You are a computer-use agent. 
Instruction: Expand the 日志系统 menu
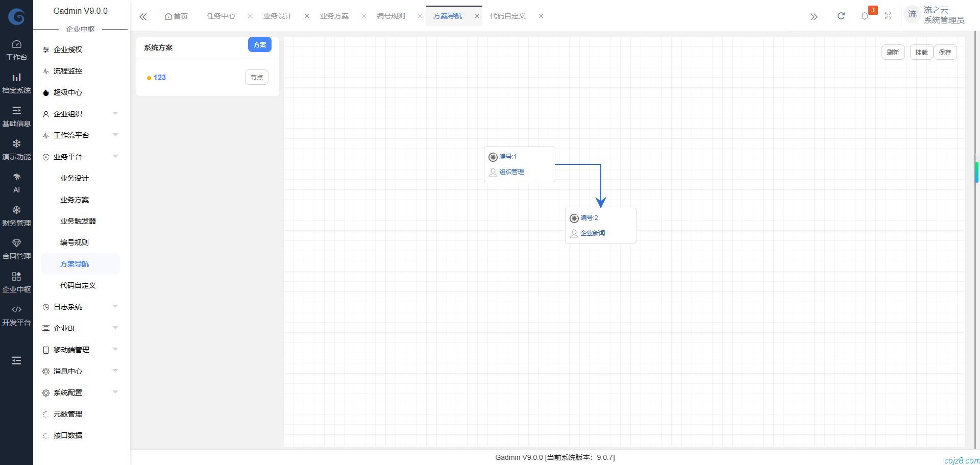(x=80, y=307)
